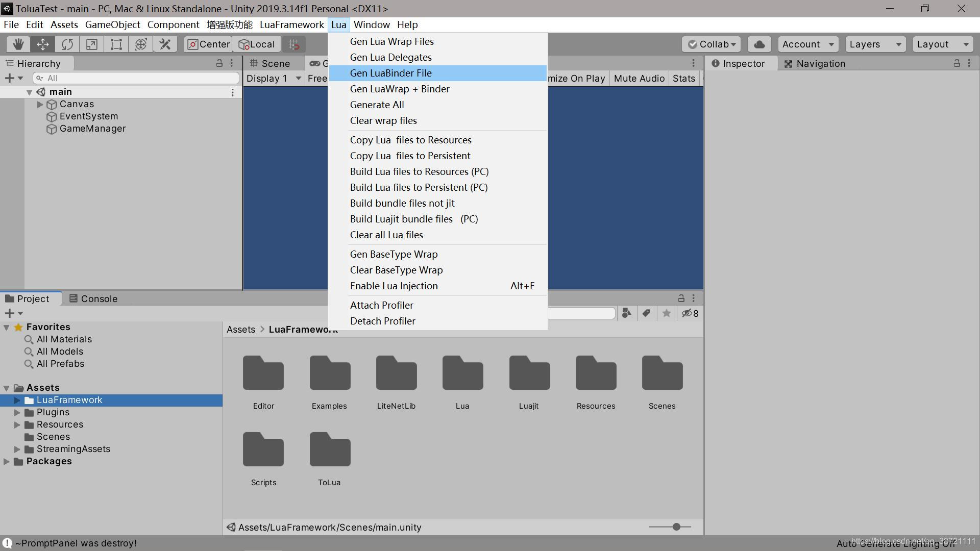Select Gen Lua Wrap Files from the menu
Image resolution: width=980 pixels, height=551 pixels.
[391, 41]
